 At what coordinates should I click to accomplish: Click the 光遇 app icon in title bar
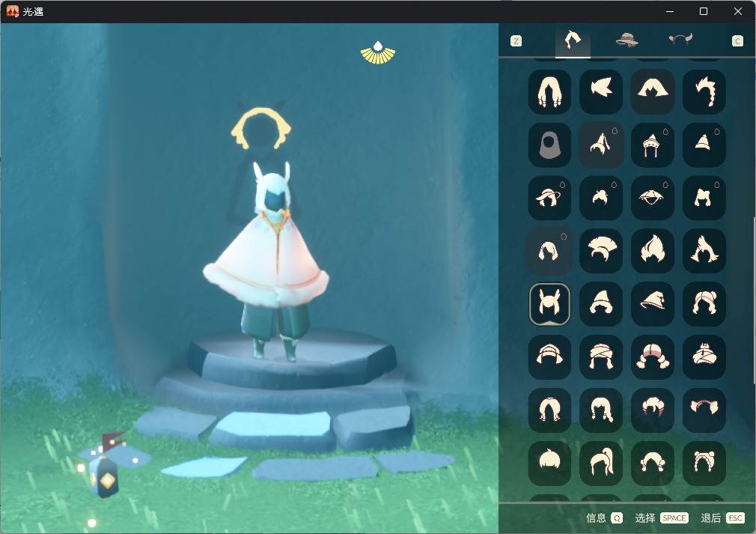(13, 11)
